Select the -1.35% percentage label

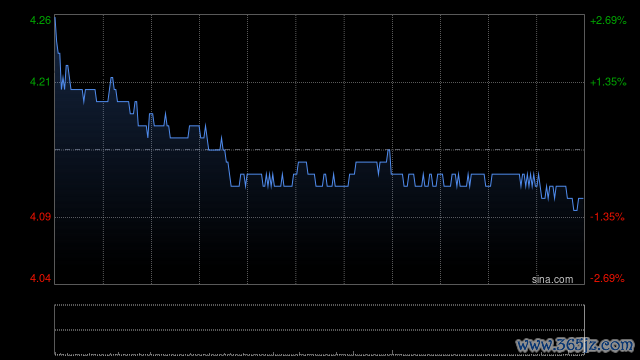tap(607, 217)
